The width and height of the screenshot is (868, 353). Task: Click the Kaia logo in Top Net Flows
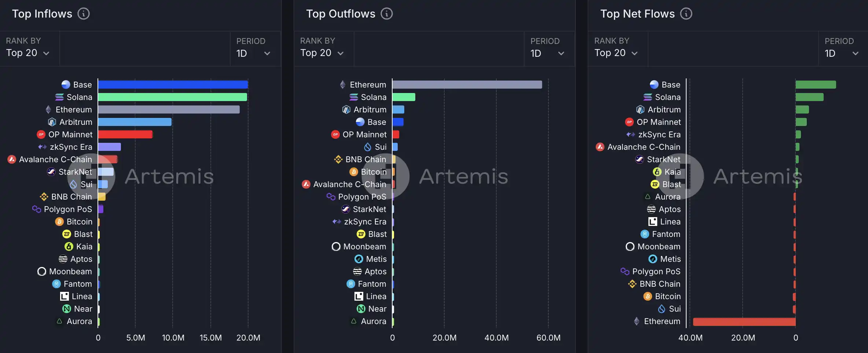click(x=657, y=172)
